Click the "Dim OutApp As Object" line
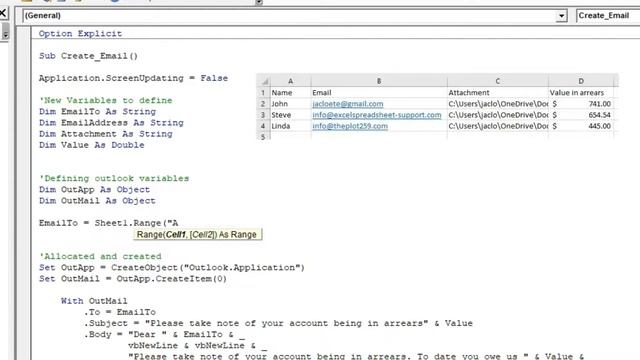640x360 pixels. 94,189
